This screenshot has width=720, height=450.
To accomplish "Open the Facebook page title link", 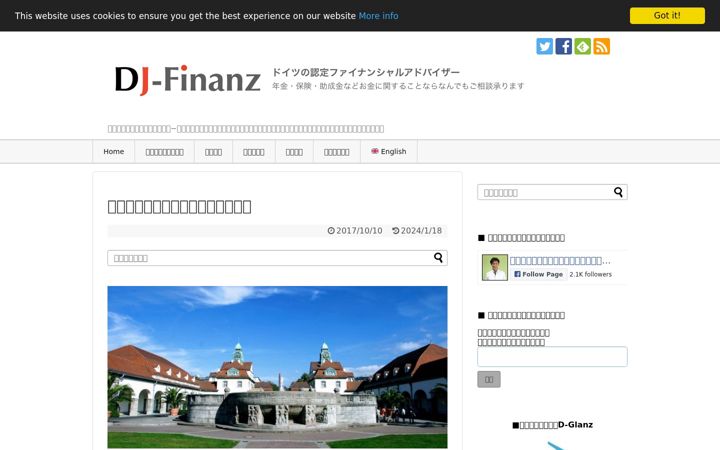I will coord(560,261).
